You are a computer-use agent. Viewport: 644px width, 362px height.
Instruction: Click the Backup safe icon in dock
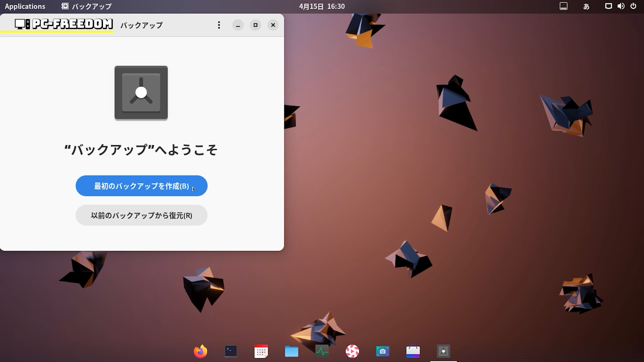click(x=443, y=351)
